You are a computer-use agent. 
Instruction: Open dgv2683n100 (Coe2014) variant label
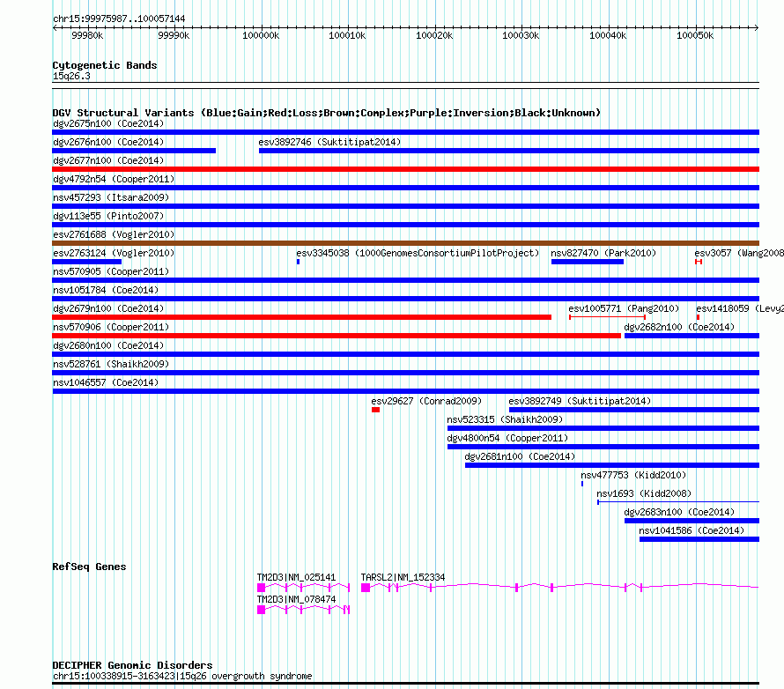(x=679, y=512)
